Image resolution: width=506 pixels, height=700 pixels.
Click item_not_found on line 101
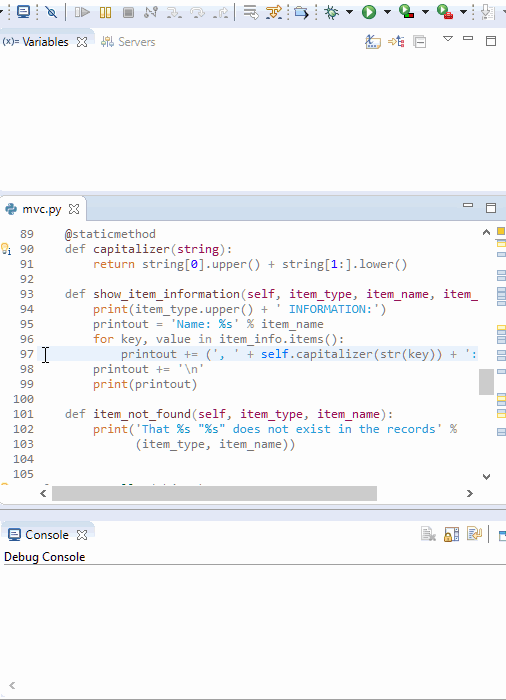142,414
